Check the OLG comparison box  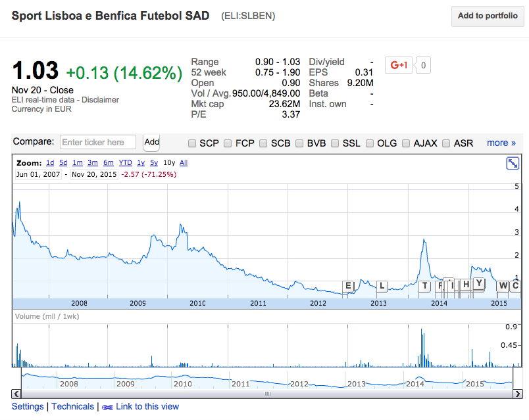pyautogui.click(x=370, y=143)
